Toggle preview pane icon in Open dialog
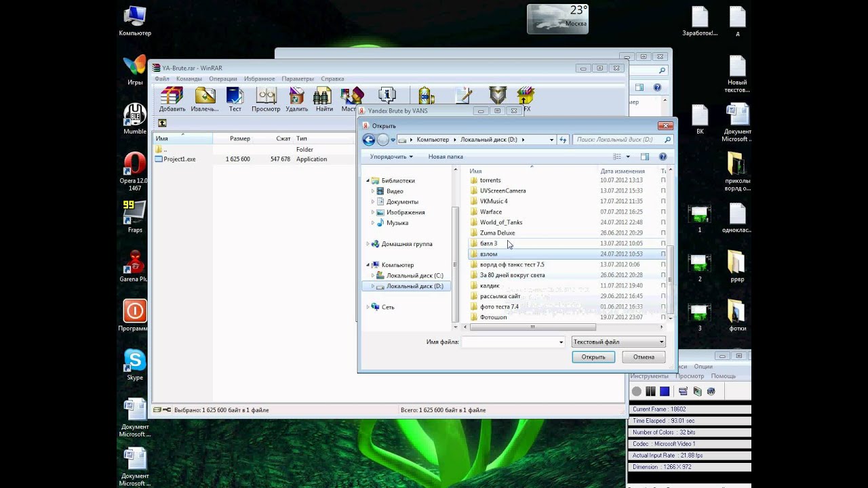Screen dimensions: 868x488 click(644, 157)
